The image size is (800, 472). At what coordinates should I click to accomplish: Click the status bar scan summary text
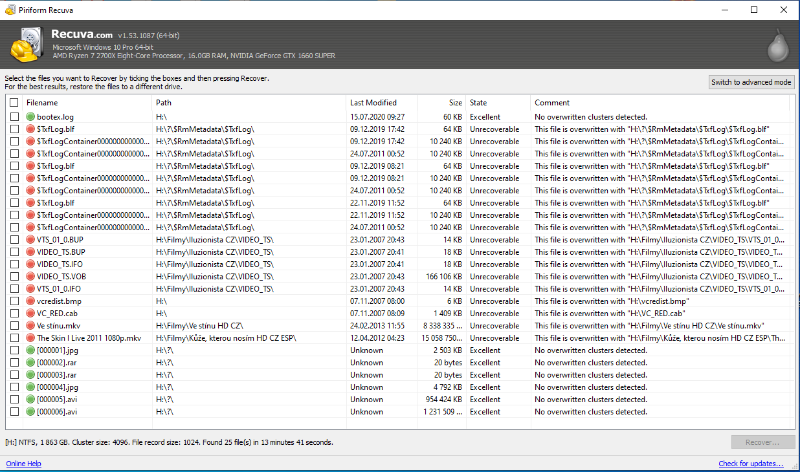[x=169, y=442]
